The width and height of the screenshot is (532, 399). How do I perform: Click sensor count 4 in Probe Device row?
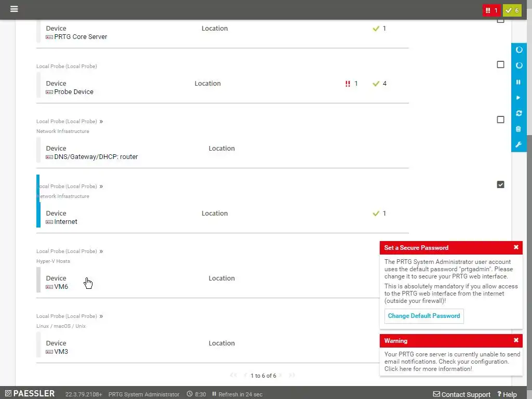pos(384,84)
